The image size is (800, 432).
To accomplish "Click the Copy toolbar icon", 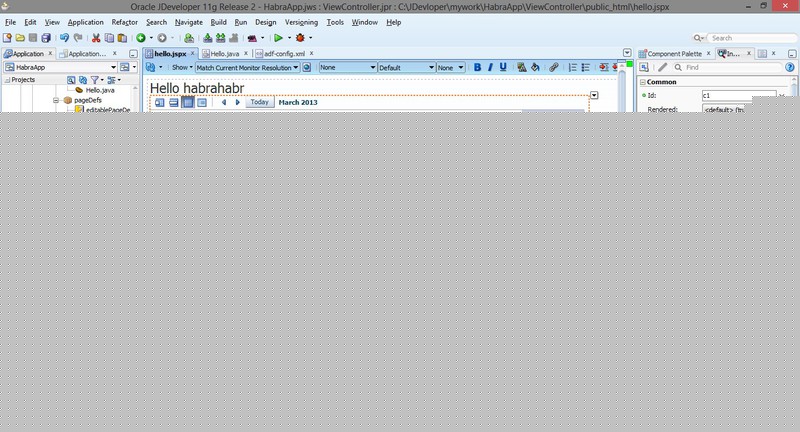I will [109, 38].
